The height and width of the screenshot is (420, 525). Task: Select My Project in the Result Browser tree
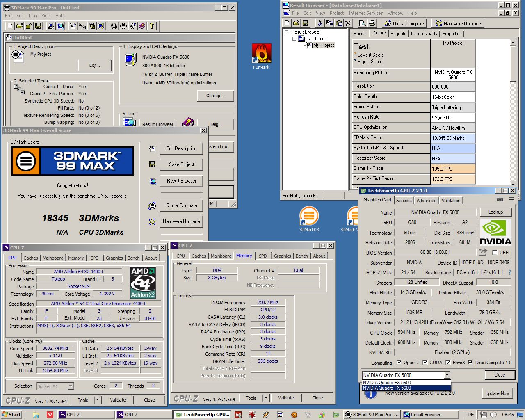pyautogui.click(x=324, y=45)
